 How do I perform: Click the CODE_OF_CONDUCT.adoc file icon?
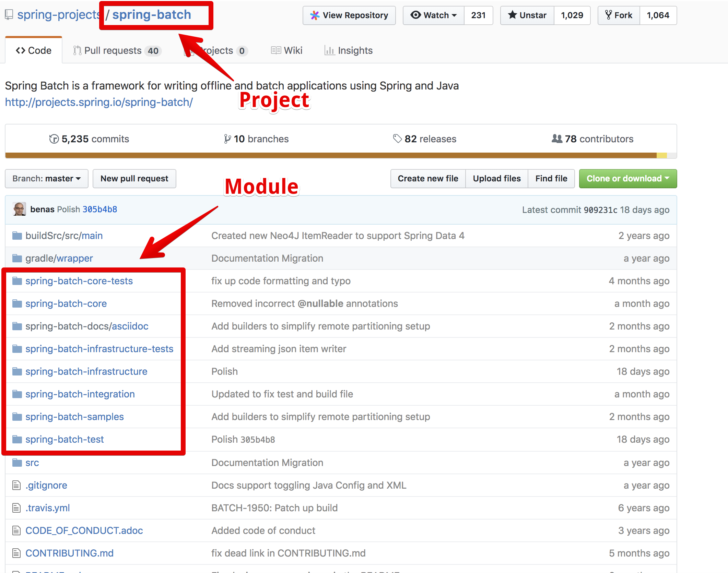click(16, 530)
